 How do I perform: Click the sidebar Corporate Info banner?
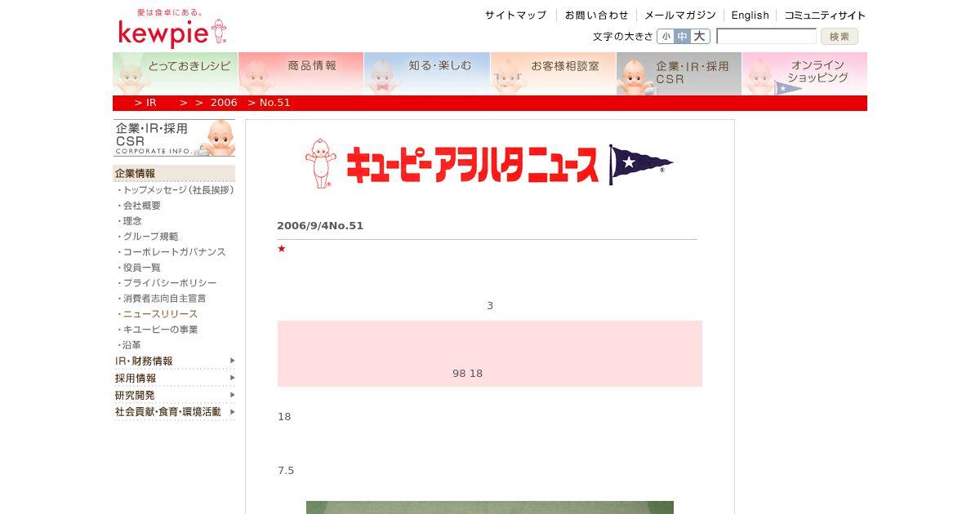(x=174, y=138)
